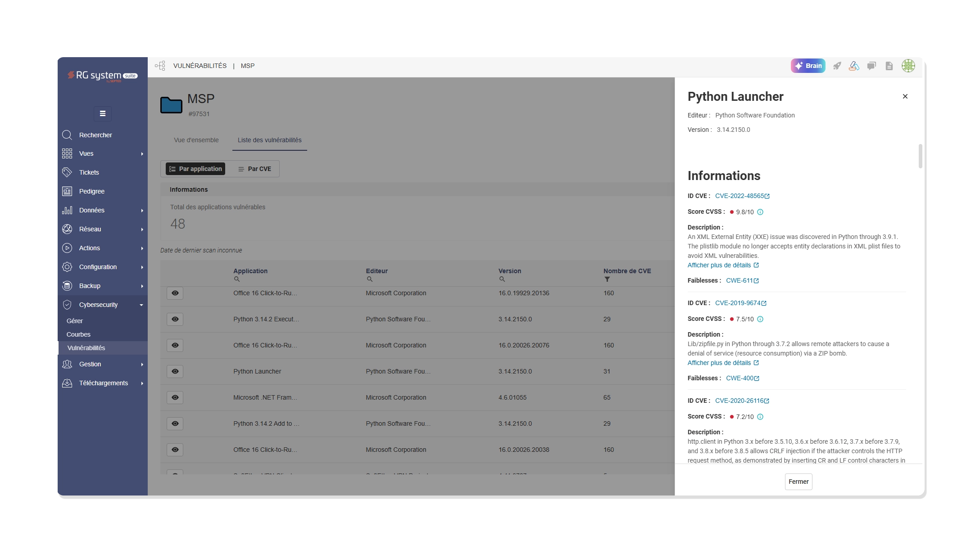Switch to Liste des vulnérabilités tab

point(269,140)
